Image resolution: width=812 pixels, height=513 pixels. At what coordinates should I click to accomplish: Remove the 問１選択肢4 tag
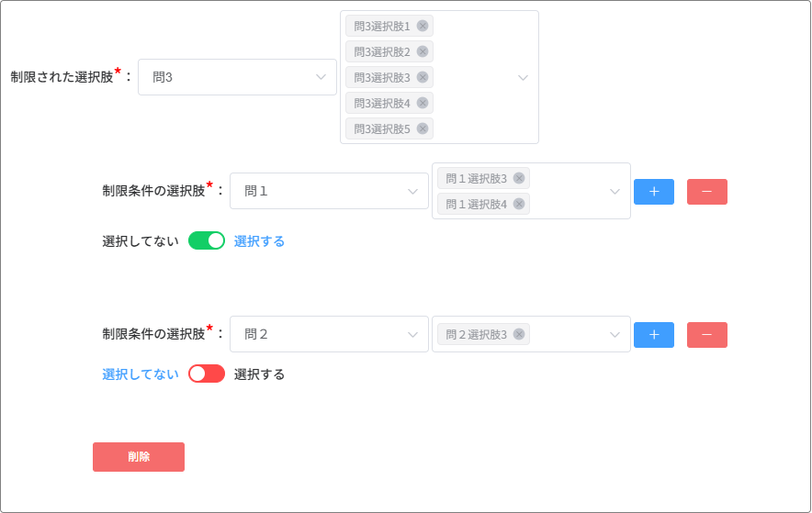(x=519, y=204)
